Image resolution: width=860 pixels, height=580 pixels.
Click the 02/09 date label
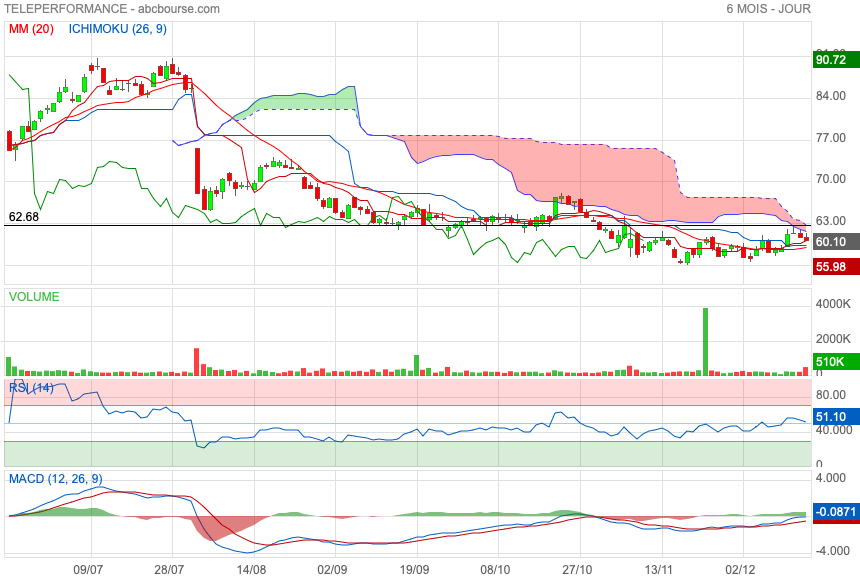point(332,570)
